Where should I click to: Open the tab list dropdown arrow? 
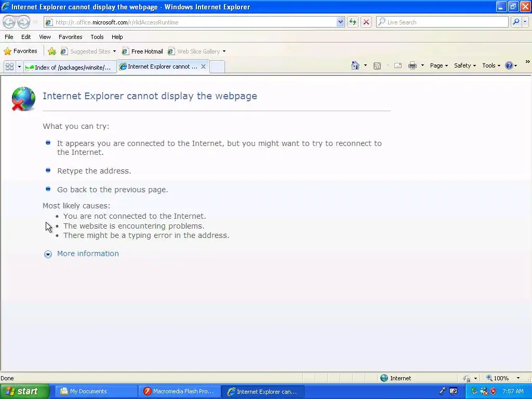pyautogui.click(x=19, y=67)
